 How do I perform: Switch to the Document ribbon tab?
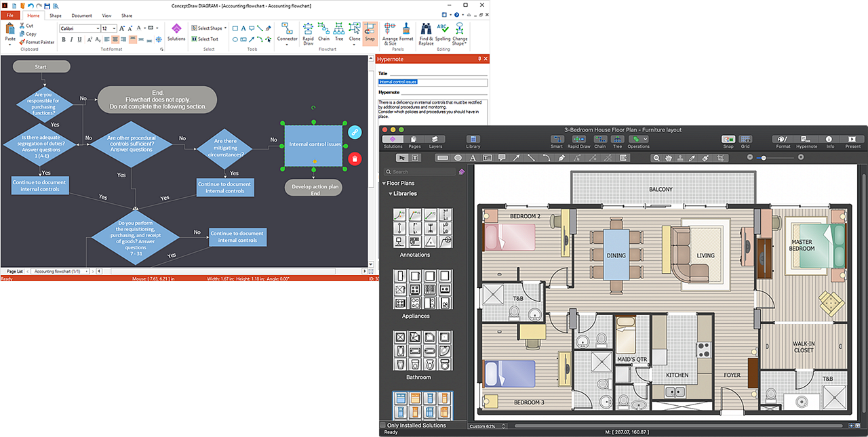coord(82,15)
